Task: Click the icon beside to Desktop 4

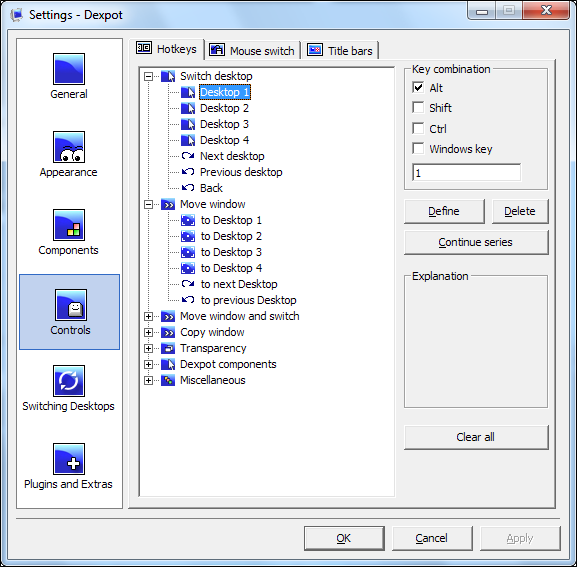Action: pyautogui.click(x=188, y=268)
